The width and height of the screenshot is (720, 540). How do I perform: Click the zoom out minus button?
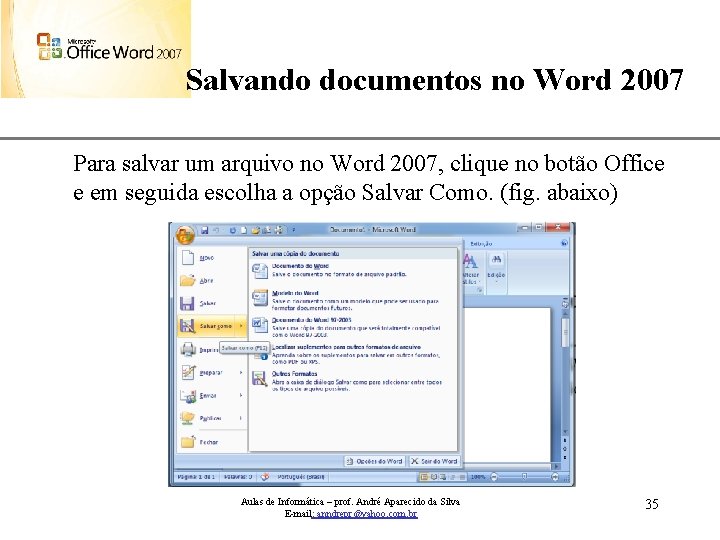pos(494,477)
